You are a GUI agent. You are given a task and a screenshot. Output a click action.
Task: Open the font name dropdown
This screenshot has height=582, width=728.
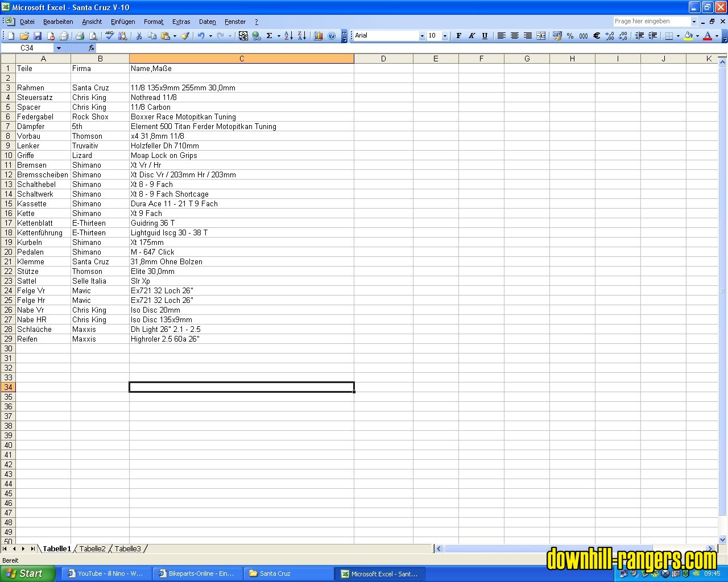422,36
